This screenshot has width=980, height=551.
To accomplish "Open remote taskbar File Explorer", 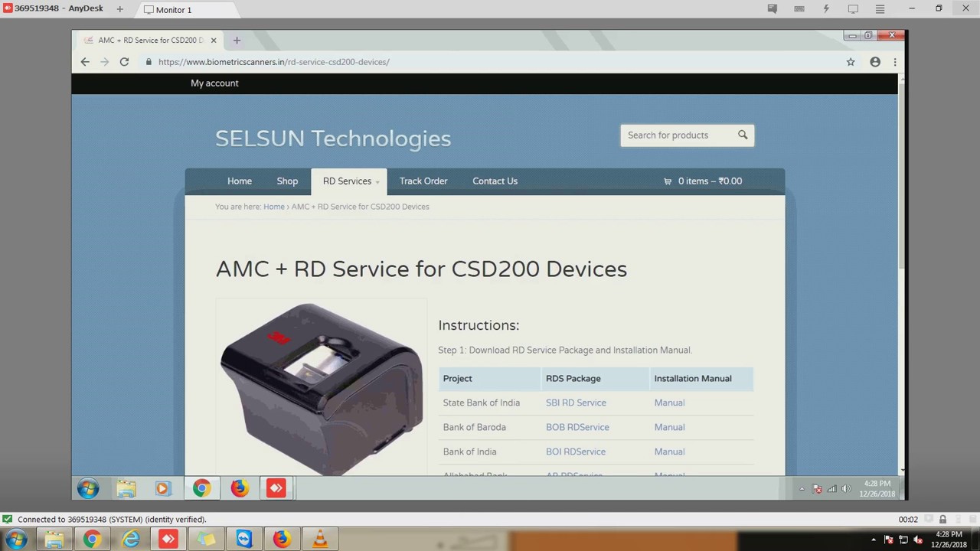I will [x=126, y=488].
